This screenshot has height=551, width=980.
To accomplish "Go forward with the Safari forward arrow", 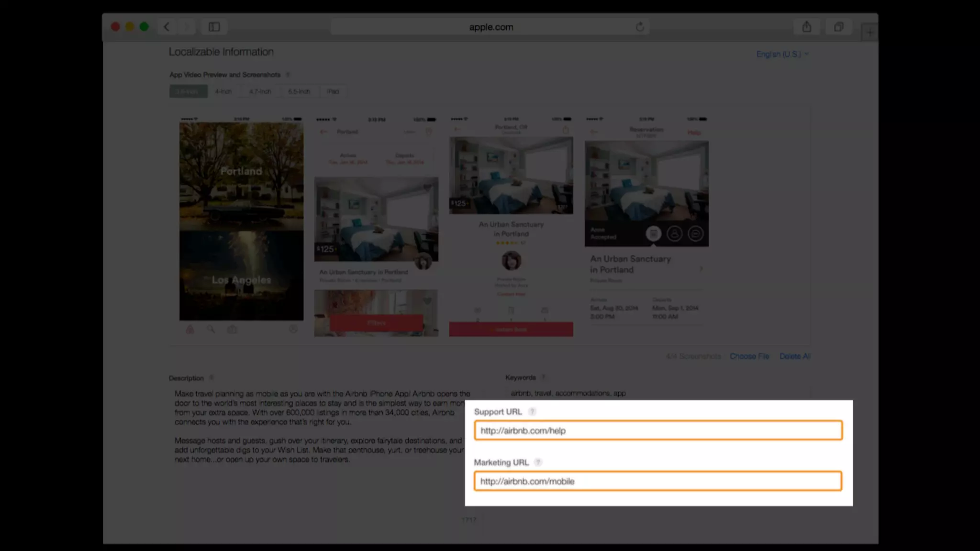I will click(187, 27).
